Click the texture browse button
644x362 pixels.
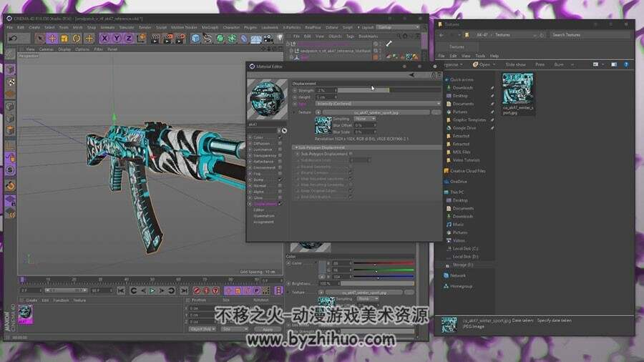(x=436, y=112)
